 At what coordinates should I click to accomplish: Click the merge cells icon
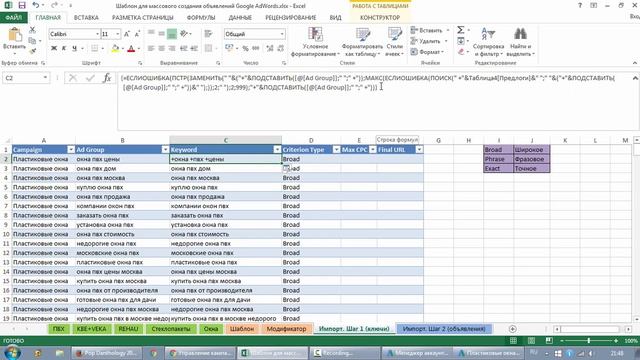click(209, 49)
